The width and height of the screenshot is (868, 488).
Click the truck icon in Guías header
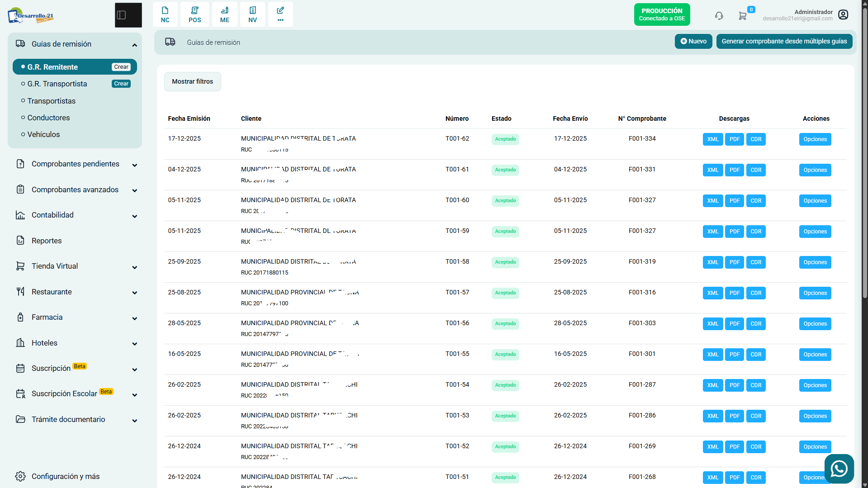pyautogui.click(x=170, y=42)
